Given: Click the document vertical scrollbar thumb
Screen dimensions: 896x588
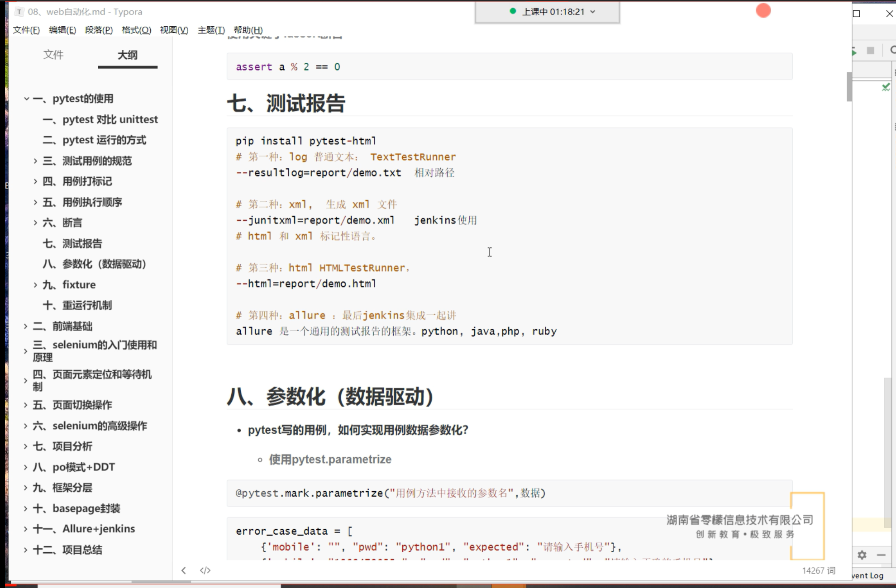Looking at the screenshot, I should (x=849, y=86).
